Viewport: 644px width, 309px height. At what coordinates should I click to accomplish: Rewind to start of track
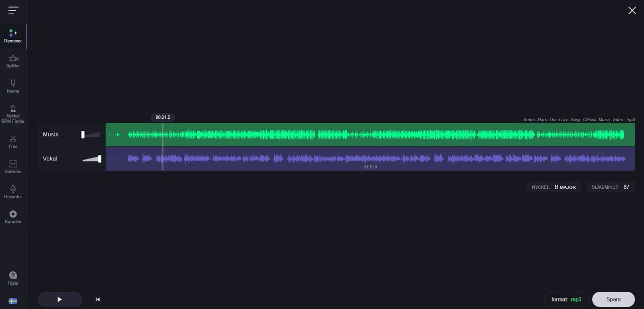pyautogui.click(x=98, y=299)
